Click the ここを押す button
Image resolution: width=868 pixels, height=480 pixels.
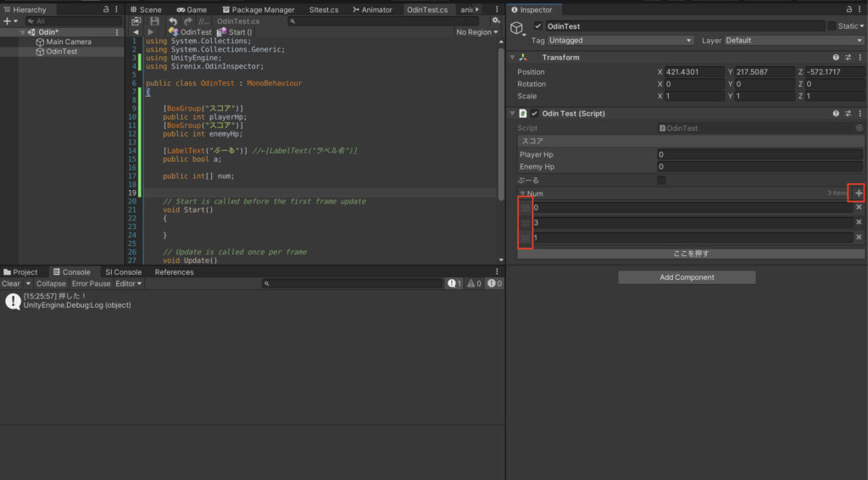[691, 254]
